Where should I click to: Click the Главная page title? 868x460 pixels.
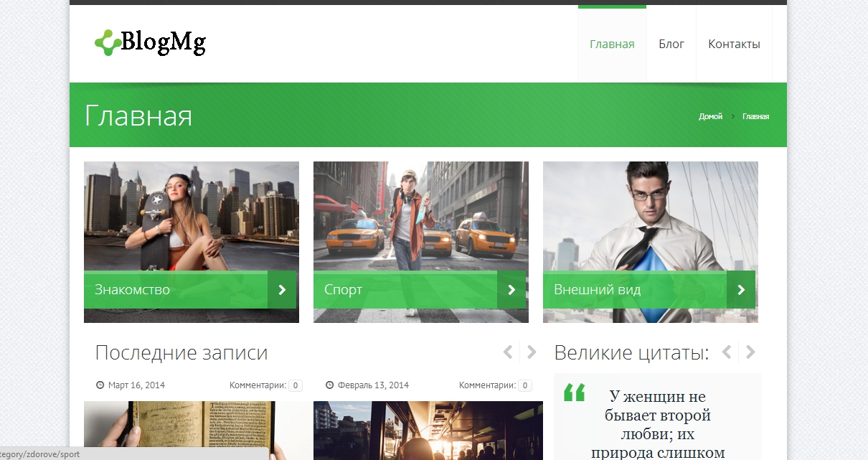[x=138, y=116]
